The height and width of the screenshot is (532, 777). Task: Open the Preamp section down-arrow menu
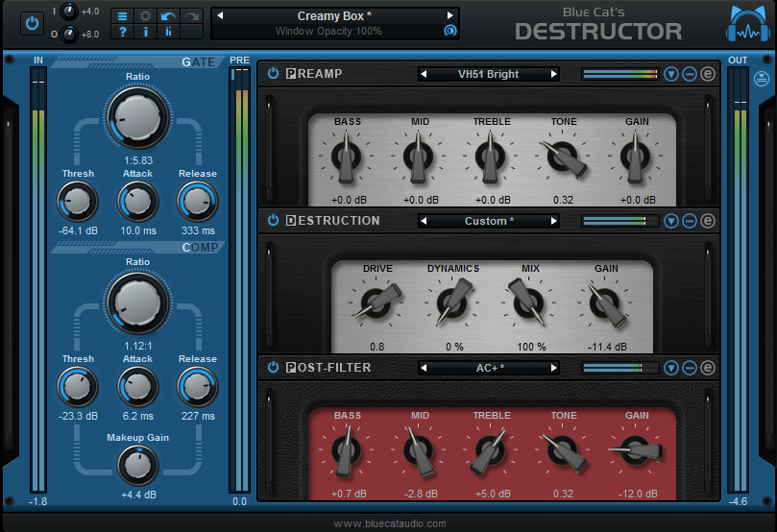pyautogui.click(x=671, y=74)
